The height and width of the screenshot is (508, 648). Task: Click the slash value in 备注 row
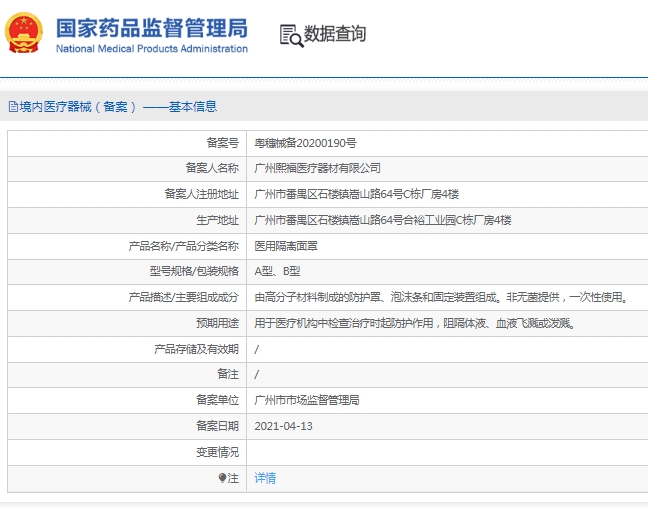[257, 374]
